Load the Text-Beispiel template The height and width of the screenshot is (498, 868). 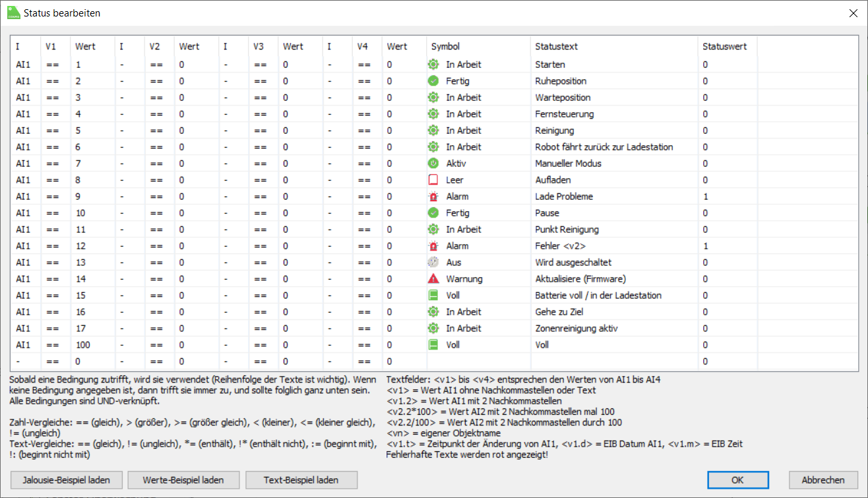point(301,480)
